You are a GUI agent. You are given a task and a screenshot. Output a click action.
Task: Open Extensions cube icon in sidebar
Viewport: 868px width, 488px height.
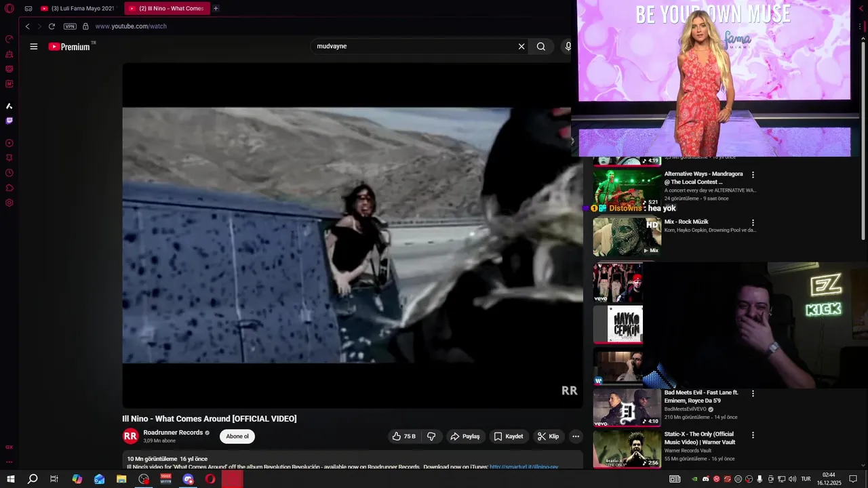pyautogui.click(x=9, y=188)
